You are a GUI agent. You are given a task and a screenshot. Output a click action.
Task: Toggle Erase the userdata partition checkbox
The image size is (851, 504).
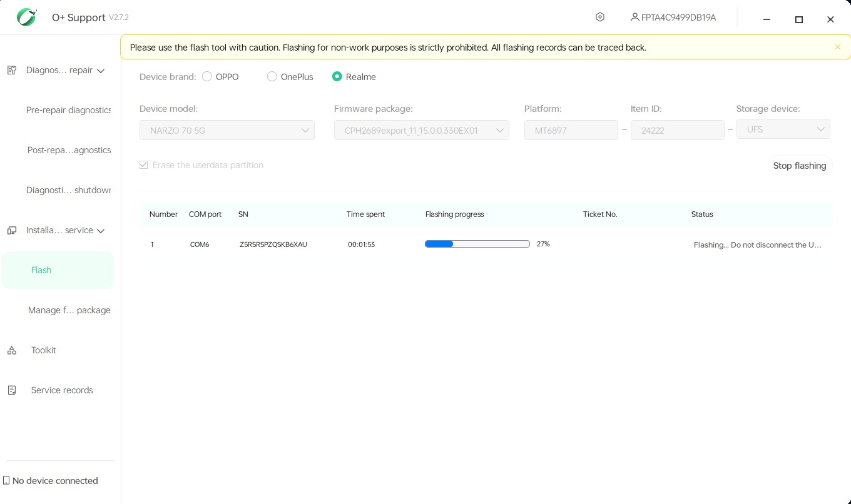(144, 165)
